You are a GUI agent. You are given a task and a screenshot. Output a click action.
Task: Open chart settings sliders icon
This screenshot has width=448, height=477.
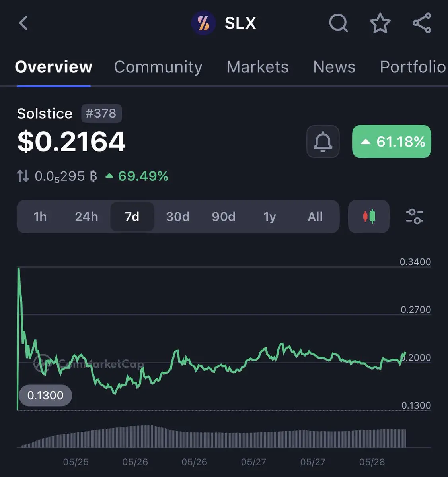(x=415, y=217)
